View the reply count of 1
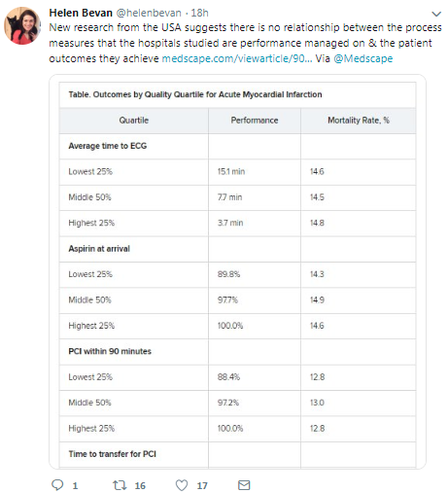 click(x=75, y=485)
